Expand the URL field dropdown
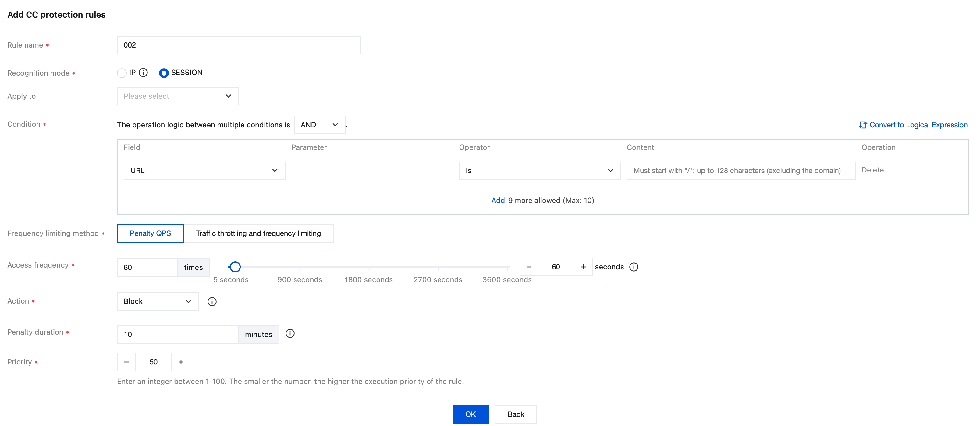The height and width of the screenshot is (426, 980). tap(204, 171)
